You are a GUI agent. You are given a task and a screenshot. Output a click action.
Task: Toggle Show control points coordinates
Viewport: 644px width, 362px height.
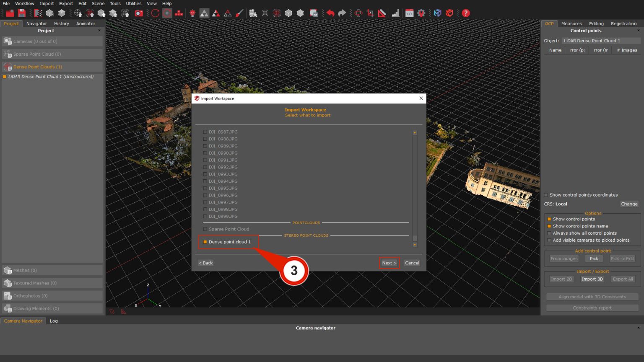pyautogui.click(x=545, y=195)
